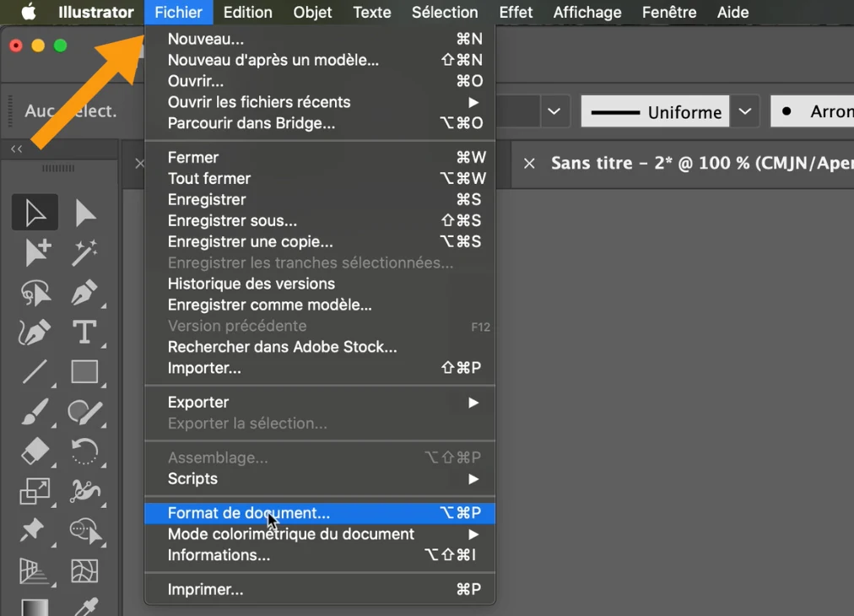Close the Fichier menu via its title
This screenshot has height=616, width=854.
point(179,12)
